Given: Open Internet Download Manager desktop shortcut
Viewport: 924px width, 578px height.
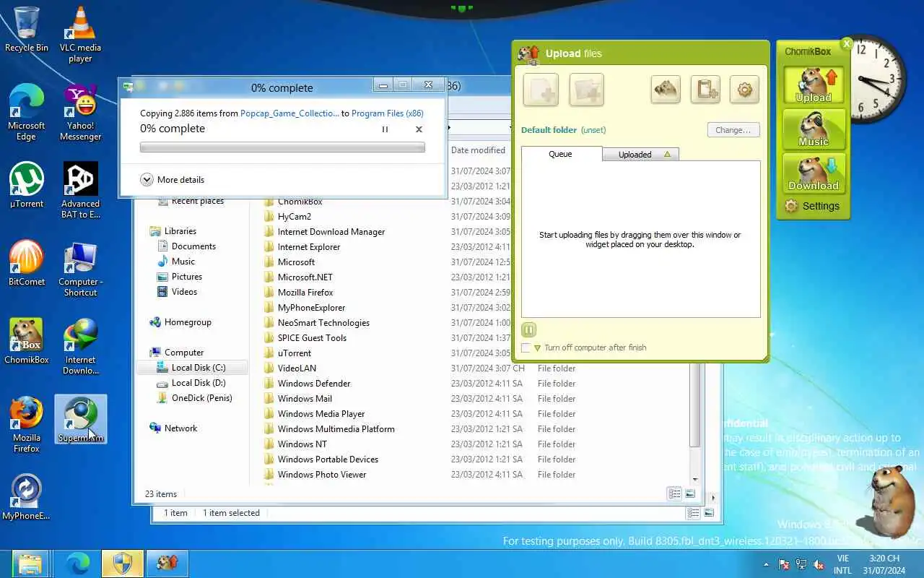Looking at the screenshot, I should tap(80, 346).
